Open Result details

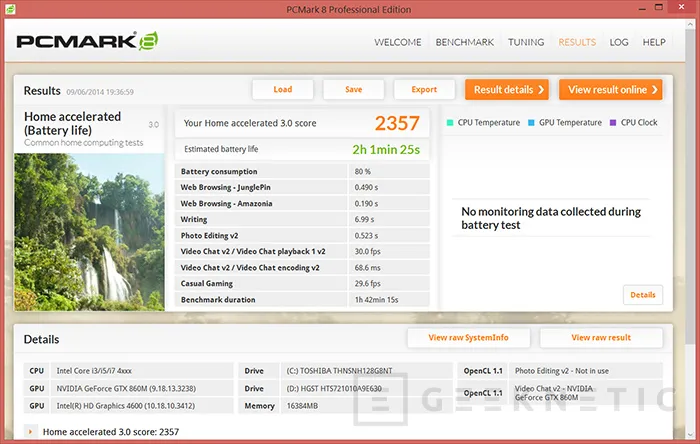[x=507, y=90]
